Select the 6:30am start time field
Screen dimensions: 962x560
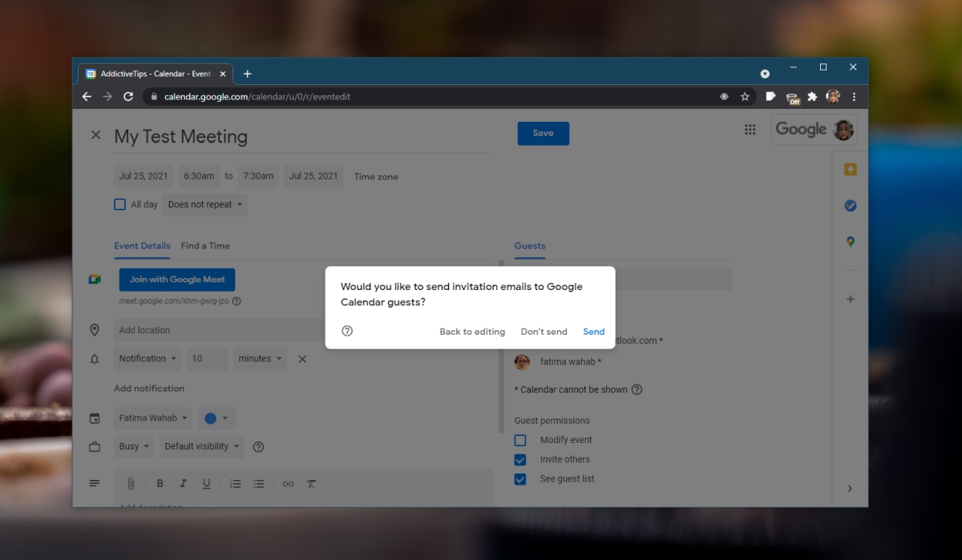199,176
